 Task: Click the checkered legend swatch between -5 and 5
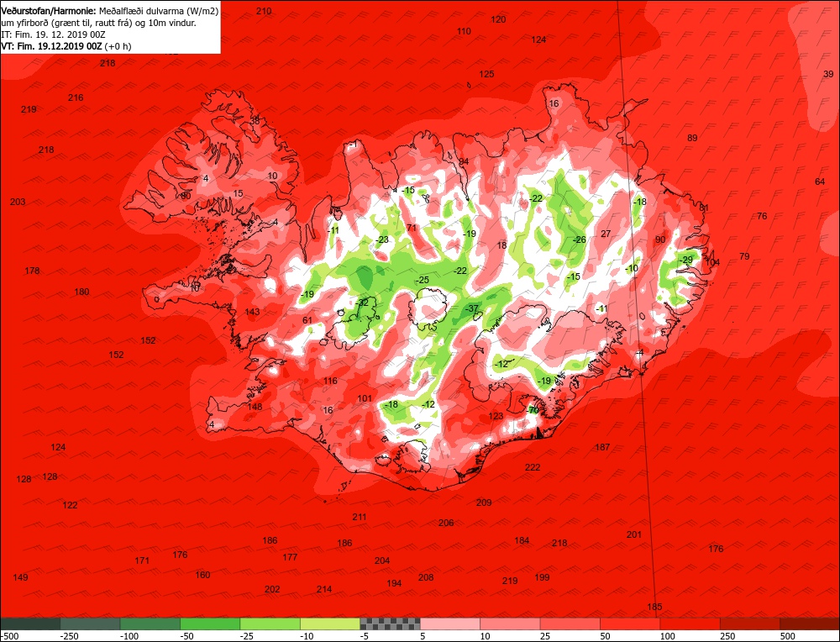point(391,624)
